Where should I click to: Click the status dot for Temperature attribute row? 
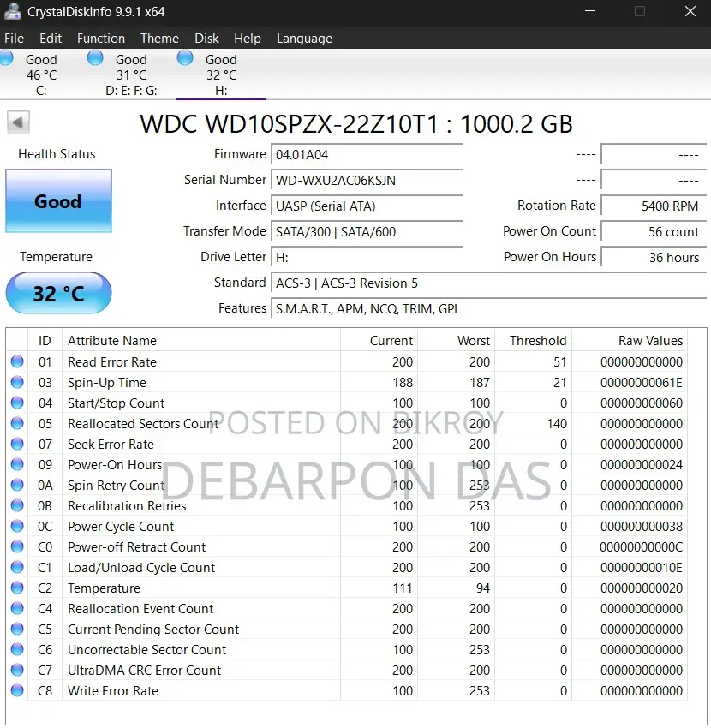click(x=17, y=588)
